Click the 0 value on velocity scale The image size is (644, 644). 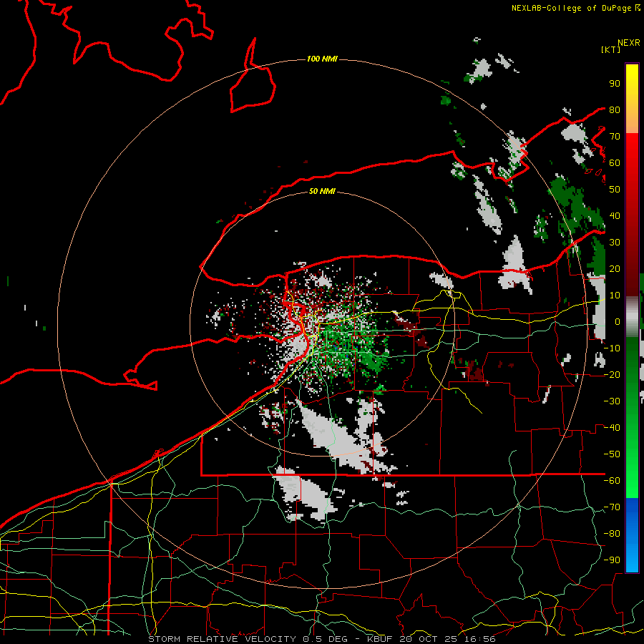click(x=618, y=321)
